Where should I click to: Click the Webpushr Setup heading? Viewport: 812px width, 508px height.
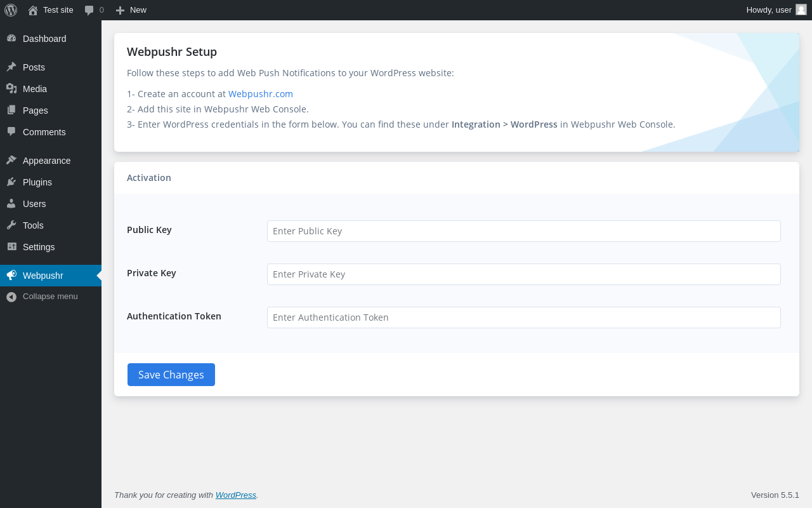[172, 52]
